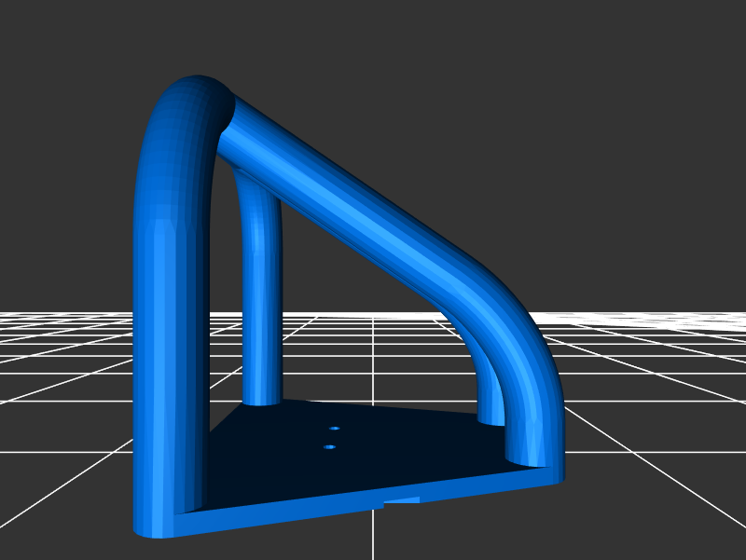Click the lower small hole in base plate
Screen dimensions: 746x560
click(x=329, y=447)
